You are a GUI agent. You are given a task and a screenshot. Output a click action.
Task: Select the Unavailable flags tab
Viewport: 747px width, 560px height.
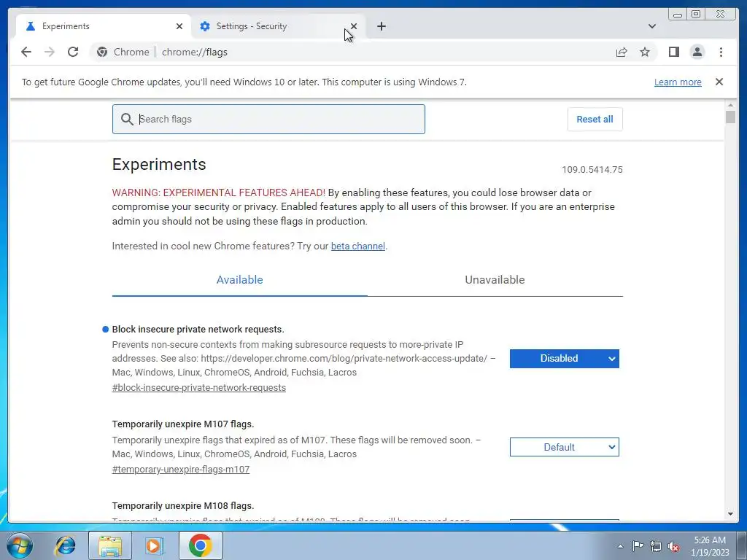(x=495, y=280)
